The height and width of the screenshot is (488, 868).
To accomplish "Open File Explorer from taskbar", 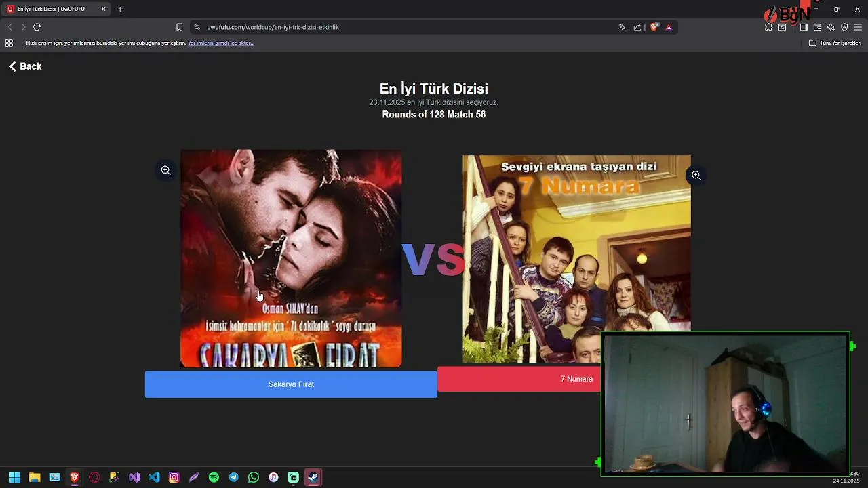I will pos(35,477).
